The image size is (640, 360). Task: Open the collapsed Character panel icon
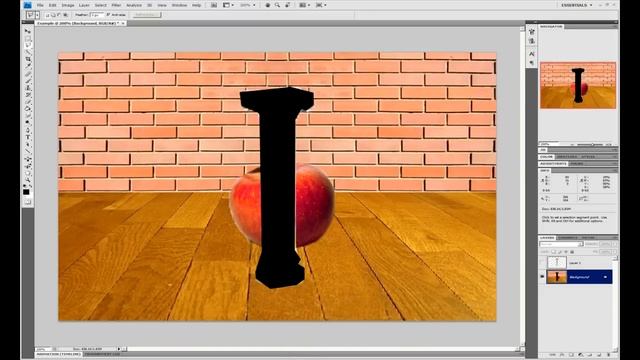point(531,53)
